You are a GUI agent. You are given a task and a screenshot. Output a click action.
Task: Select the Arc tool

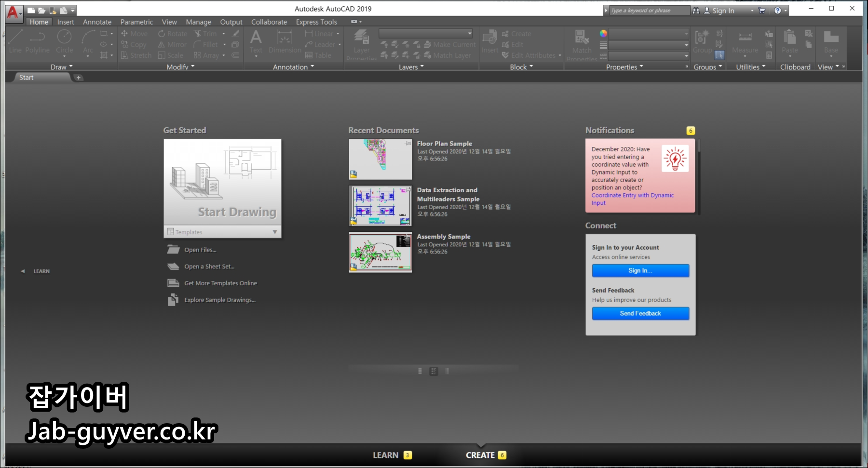[88, 42]
